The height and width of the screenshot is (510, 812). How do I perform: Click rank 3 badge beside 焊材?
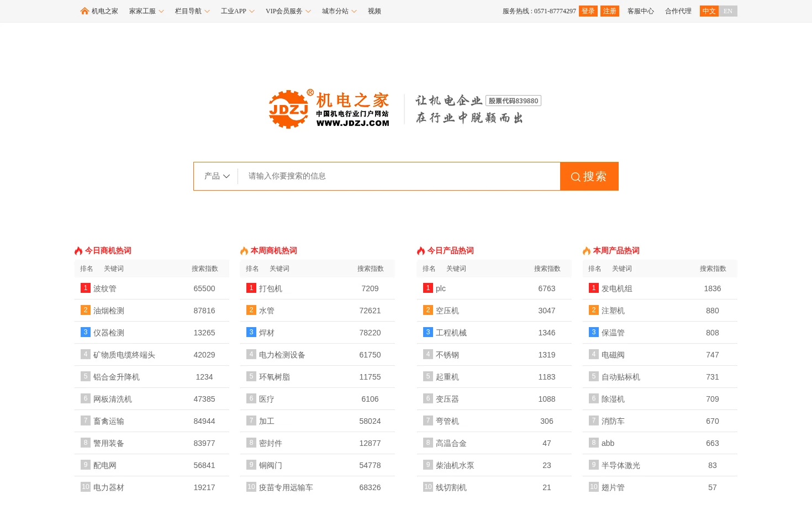click(251, 332)
